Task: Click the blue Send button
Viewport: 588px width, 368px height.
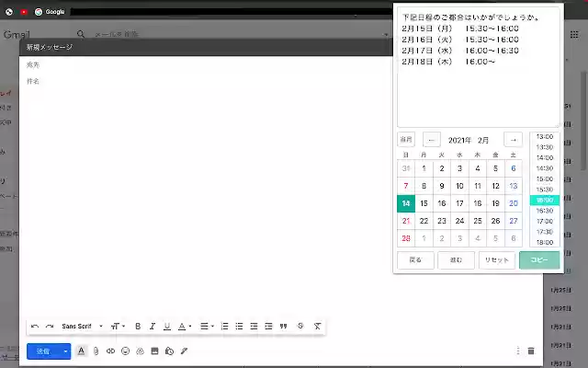Action: point(43,351)
